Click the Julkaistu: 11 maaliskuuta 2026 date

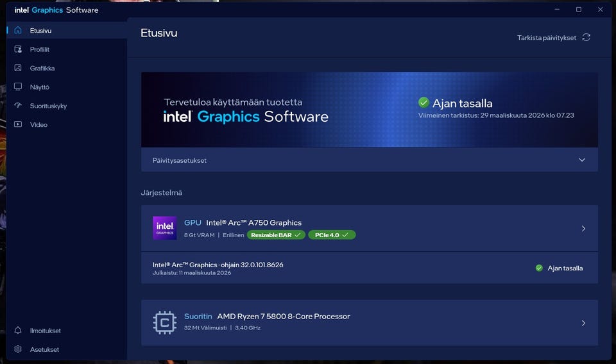pyautogui.click(x=192, y=273)
